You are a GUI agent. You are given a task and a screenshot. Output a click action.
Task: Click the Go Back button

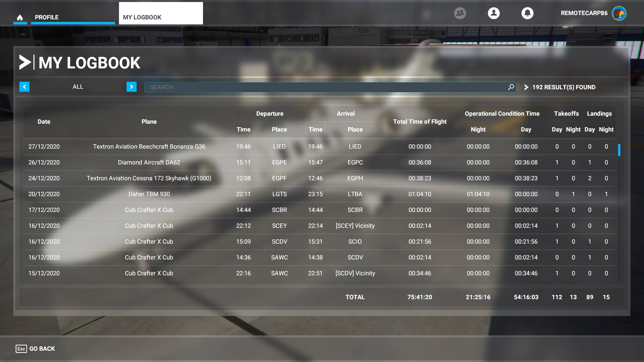35,349
